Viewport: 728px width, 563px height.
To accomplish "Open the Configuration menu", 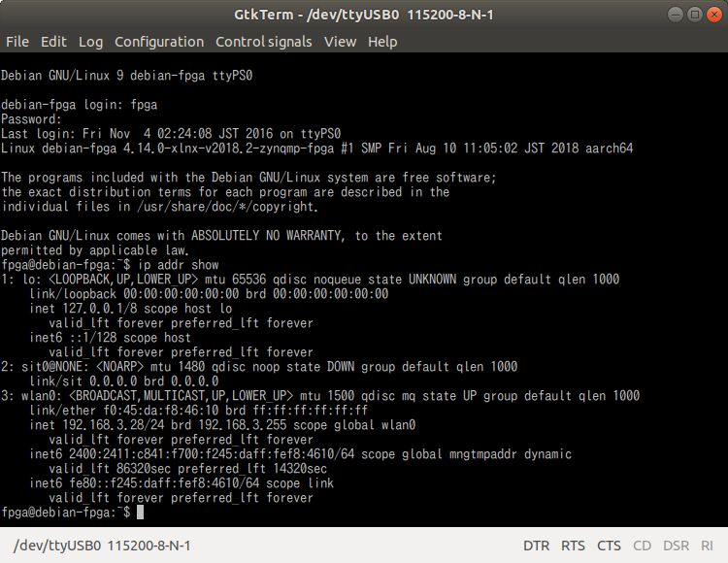I will coord(159,42).
